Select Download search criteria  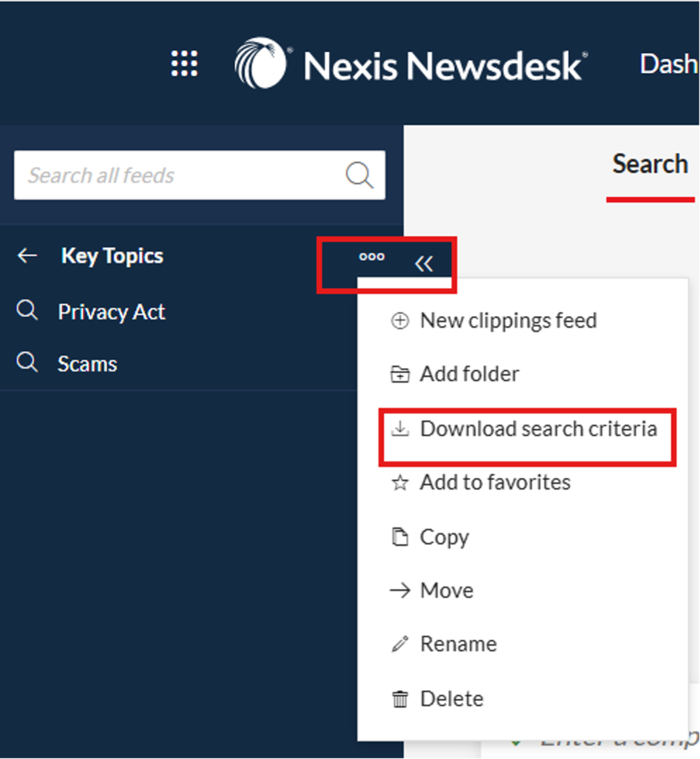538,430
